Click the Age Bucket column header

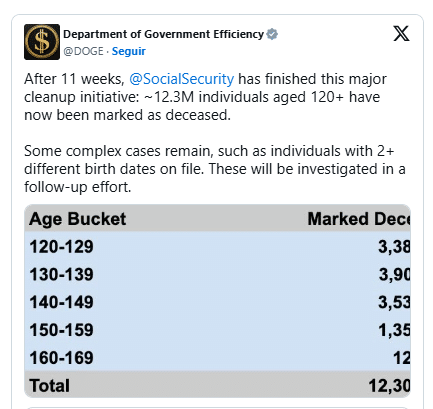78,219
